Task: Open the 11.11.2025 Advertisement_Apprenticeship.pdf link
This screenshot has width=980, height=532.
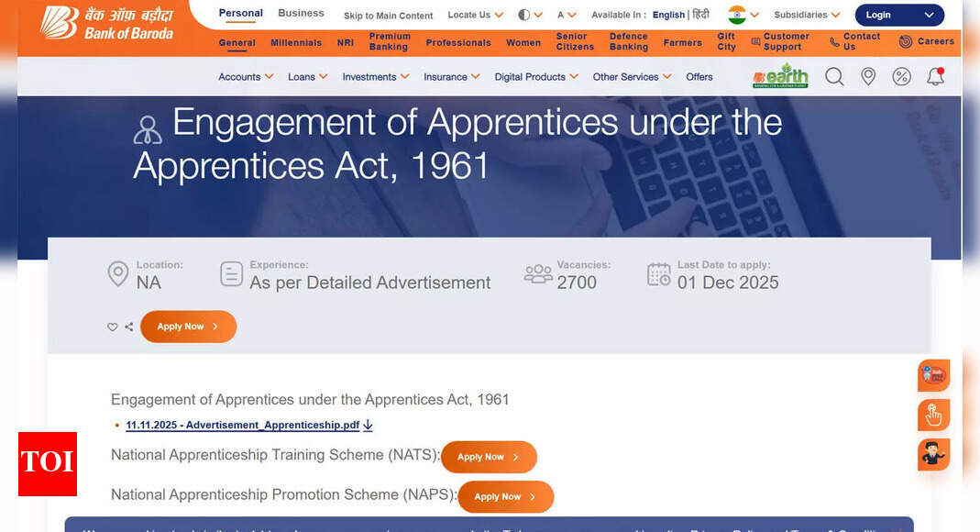Action: pos(242,425)
